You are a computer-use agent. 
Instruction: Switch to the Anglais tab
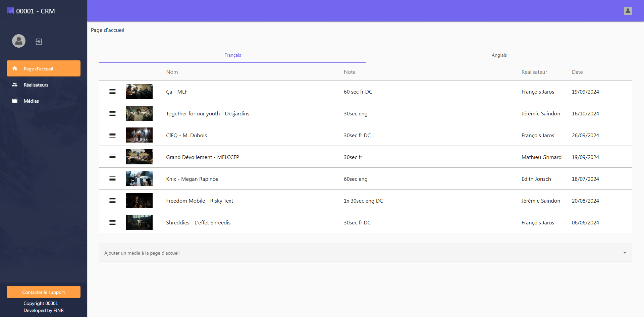click(x=499, y=55)
